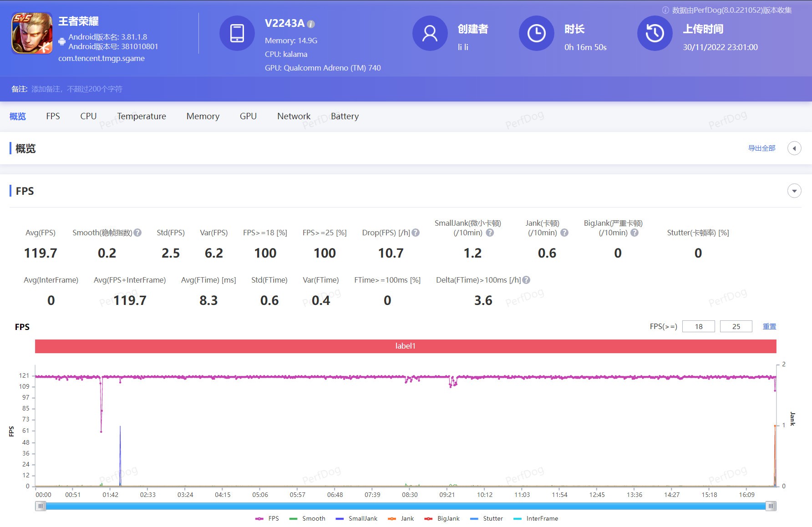Click the FPS threshold field showing 25
The width and height of the screenshot is (812, 527).
(736, 326)
